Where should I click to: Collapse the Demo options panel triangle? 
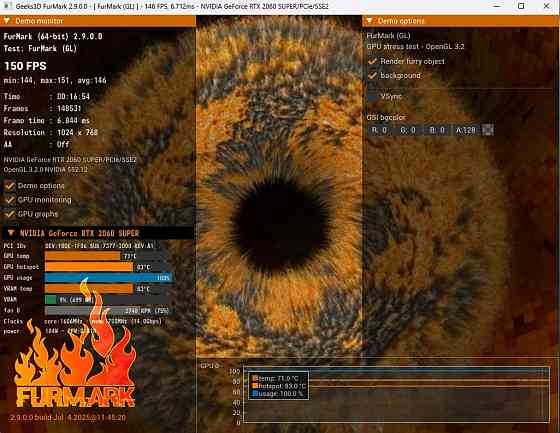pyautogui.click(x=370, y=21)
